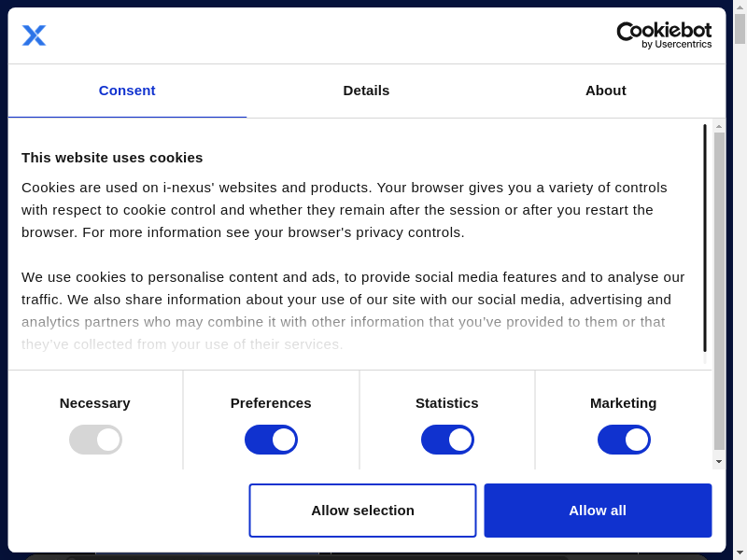This screenshot has width=747, height=560.
Task: Open the Details tab
Action: coord(366,91)
